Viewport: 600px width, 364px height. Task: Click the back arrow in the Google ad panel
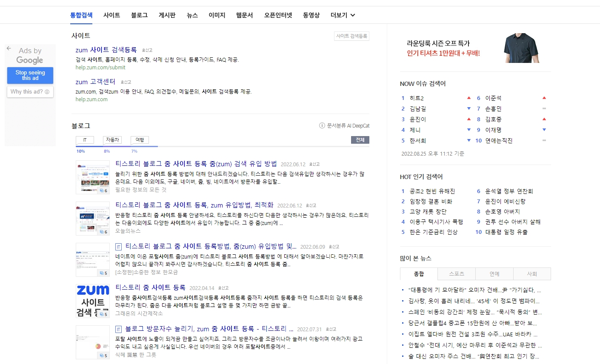tap(9, 48)
